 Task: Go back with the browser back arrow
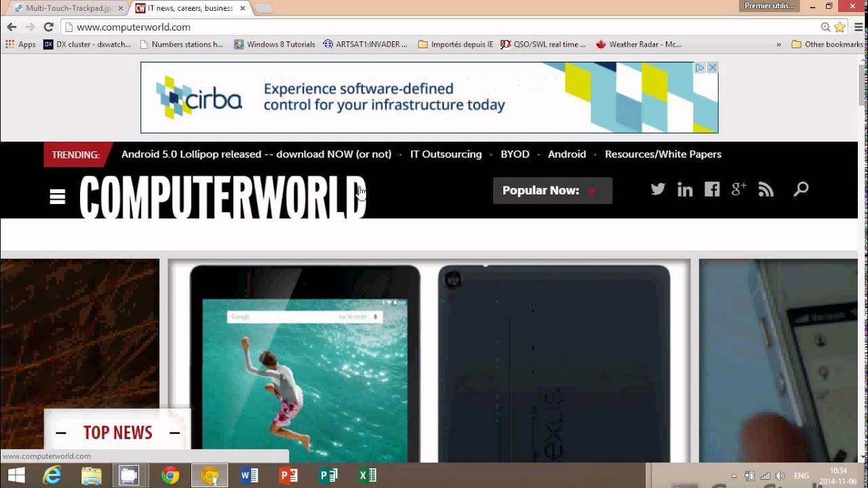pyautogui.click(x=12, y=27)
